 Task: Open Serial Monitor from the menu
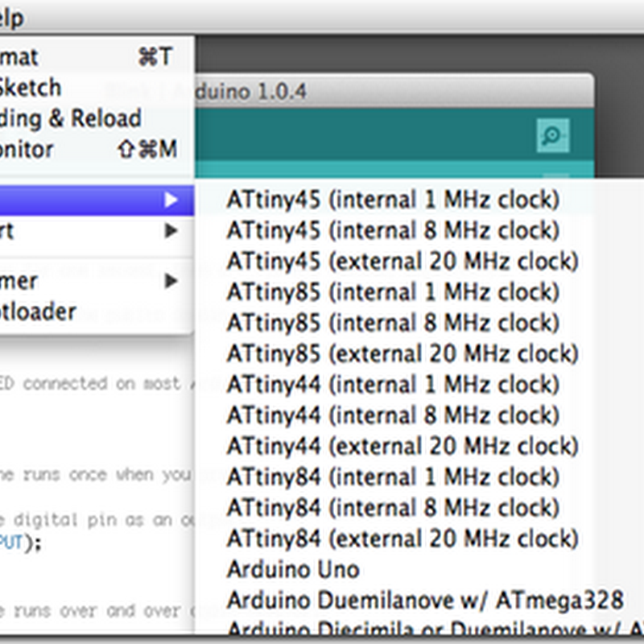click(x=27, y=149)
